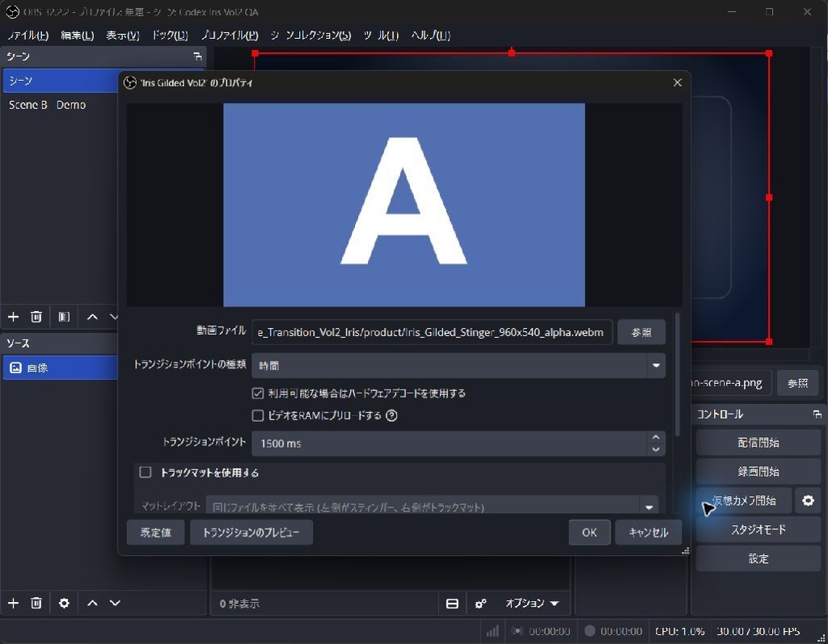The image size is (828, 644).
Task: Click the 仮想カメラ開始 button
Action: [x=745, y=500]
